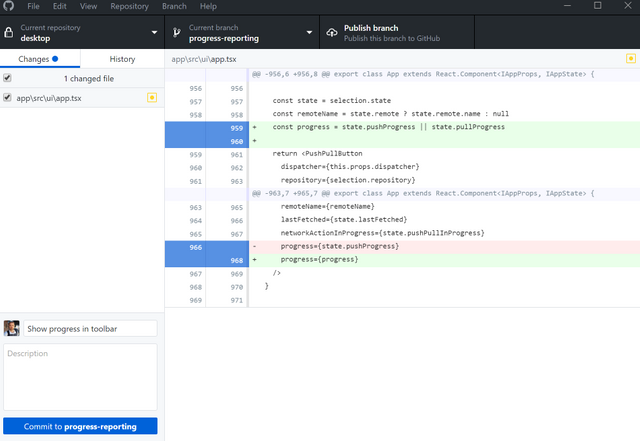Open the Edit menu
Screen dimensions: 640x441
click(60, 6)
